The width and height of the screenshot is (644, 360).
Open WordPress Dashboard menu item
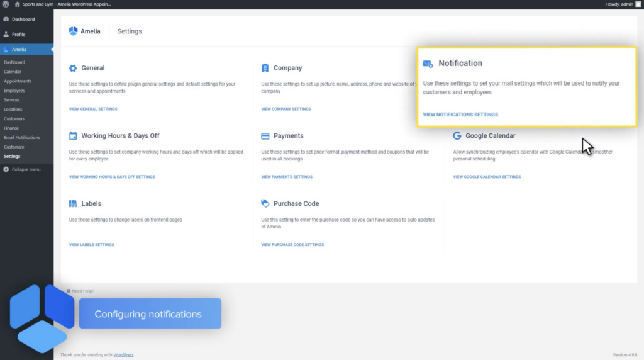click(23, 20)
